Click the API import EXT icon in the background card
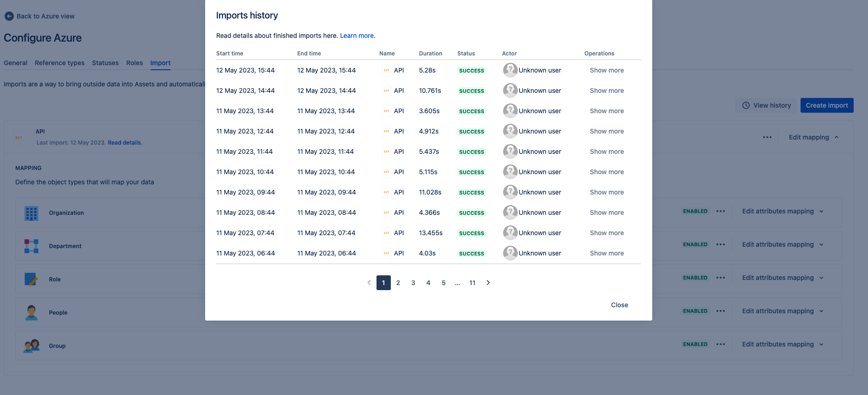Screen dimensions: 868x395 coord(19,138)
